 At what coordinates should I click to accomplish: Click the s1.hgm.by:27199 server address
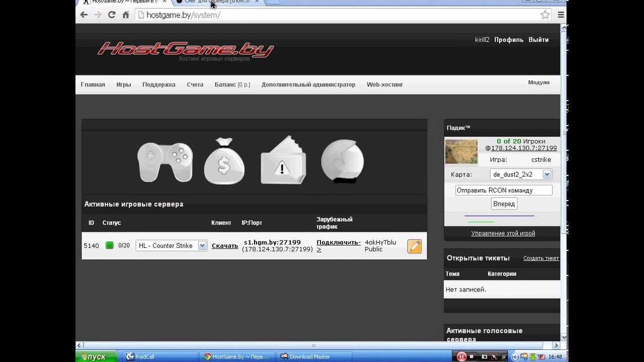tap(272, 242)
